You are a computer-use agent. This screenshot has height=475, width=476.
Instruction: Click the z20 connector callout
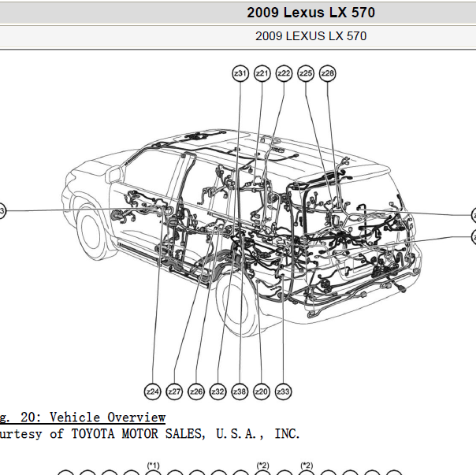click(262, 392)
